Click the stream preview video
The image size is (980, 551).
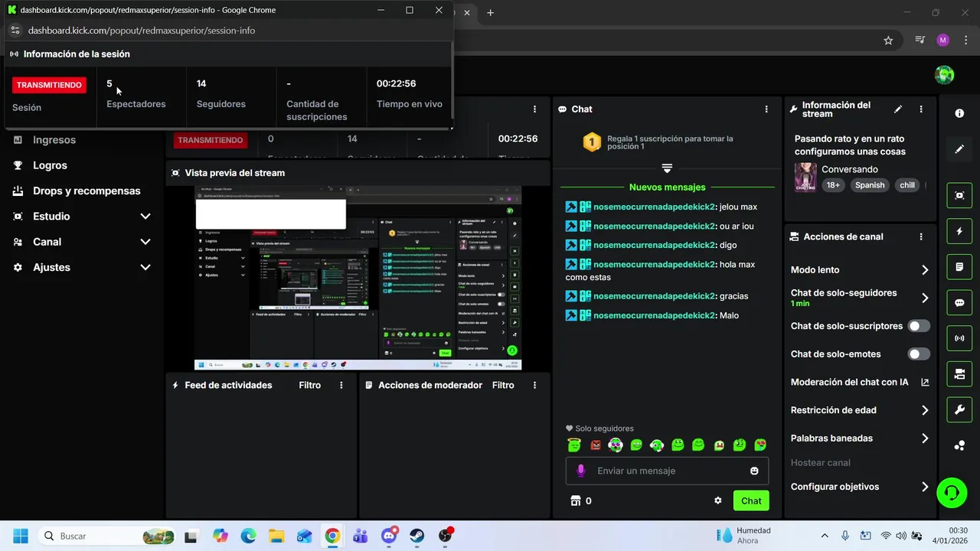358,278
